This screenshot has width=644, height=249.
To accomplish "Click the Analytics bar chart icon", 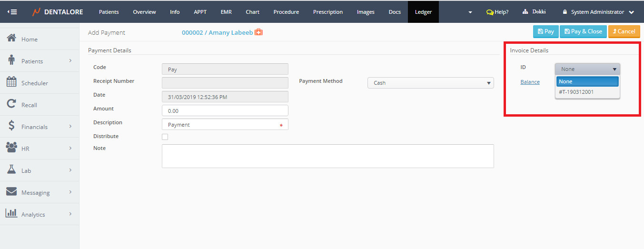I will click(x=11, y=214).
